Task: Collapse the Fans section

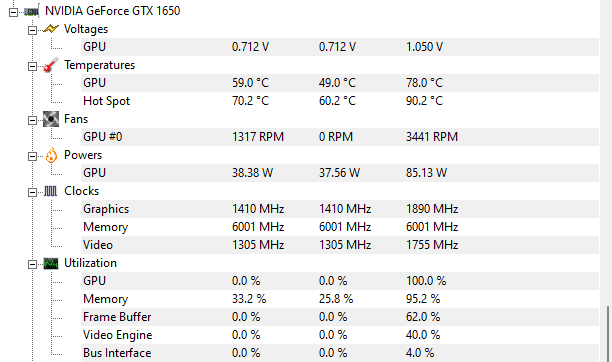Action: 32,120
